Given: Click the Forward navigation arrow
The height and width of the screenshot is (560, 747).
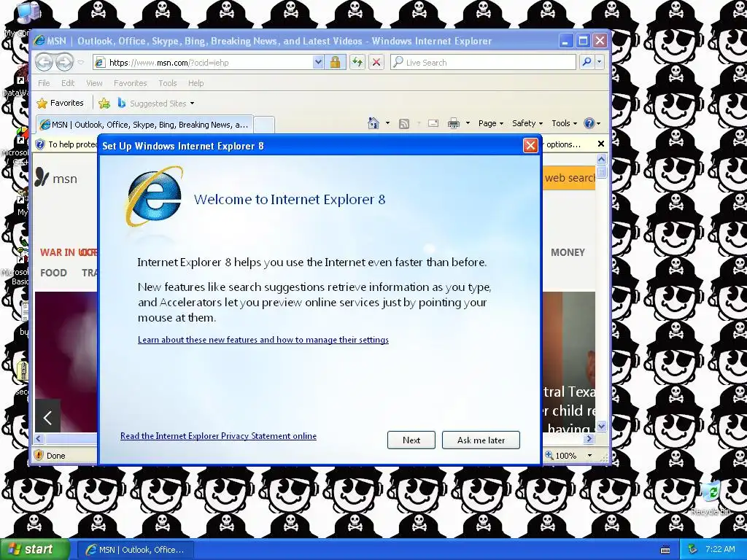Looking at the screenshot, I should click(64, 62).
